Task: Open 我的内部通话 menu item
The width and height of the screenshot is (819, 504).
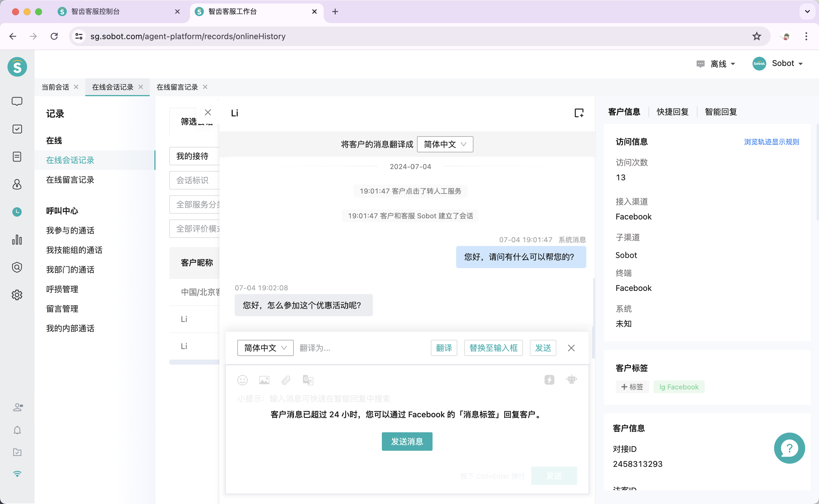Action: tap(70, 329)
